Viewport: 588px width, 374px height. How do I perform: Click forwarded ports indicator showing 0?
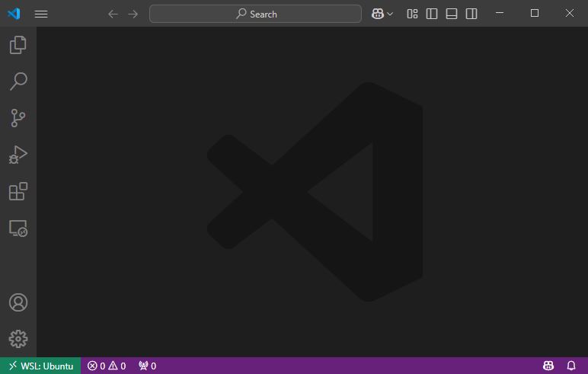coord(147,366)
